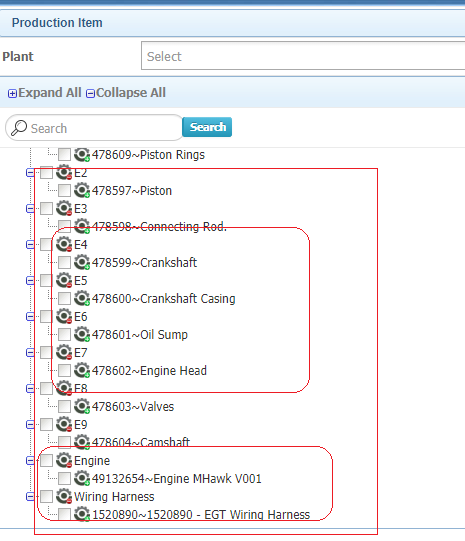465x541 pixels.
Task: Click the gear icon beside 478599~Crankshaft
Action: [x=82, y=263]
